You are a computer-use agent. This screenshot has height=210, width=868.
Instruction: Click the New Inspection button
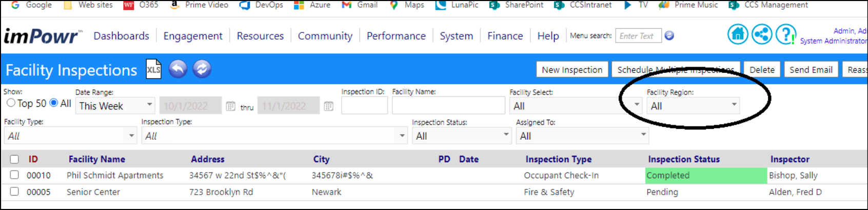[x=572, y=69]
